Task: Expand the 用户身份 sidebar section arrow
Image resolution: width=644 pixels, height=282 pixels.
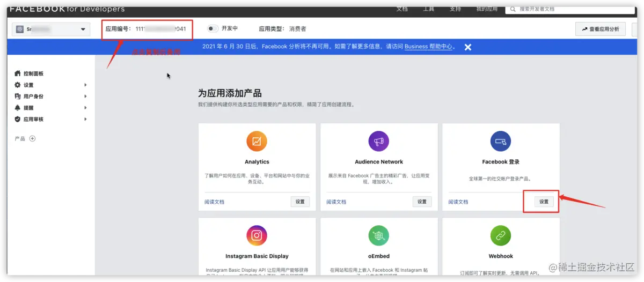Action: pyautogui.click(x=85, y=97)
